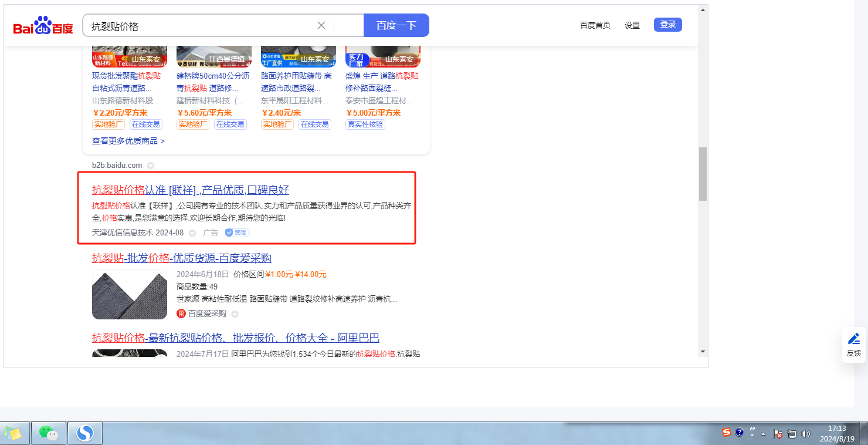Click 实地验厂 tag under the ¥2.20 product

tap(108, 124)
